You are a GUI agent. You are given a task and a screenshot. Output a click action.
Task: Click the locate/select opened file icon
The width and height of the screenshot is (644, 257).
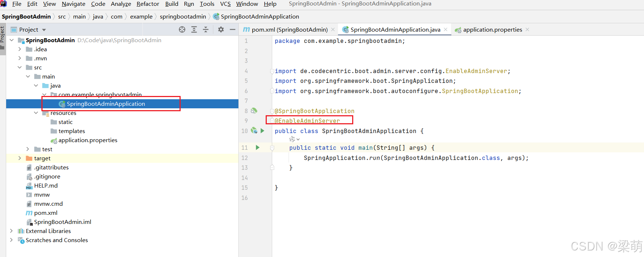pyautogui.click(x=182, y=29)
